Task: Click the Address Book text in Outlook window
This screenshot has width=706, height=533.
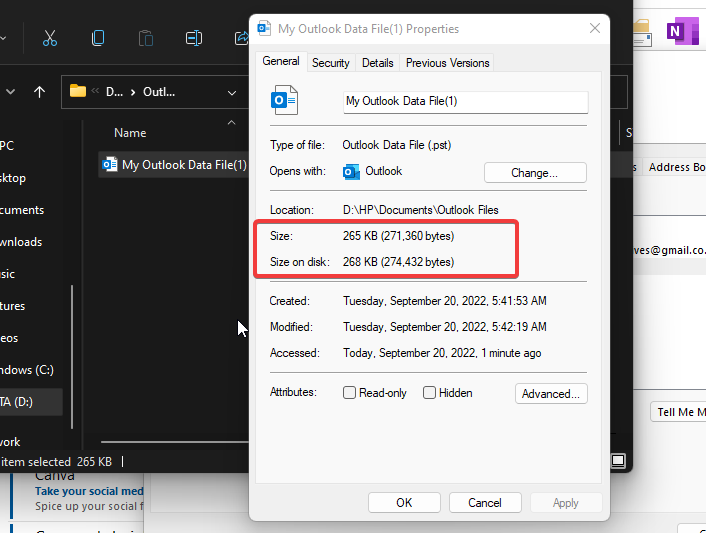Action: (x=677, y=167)
